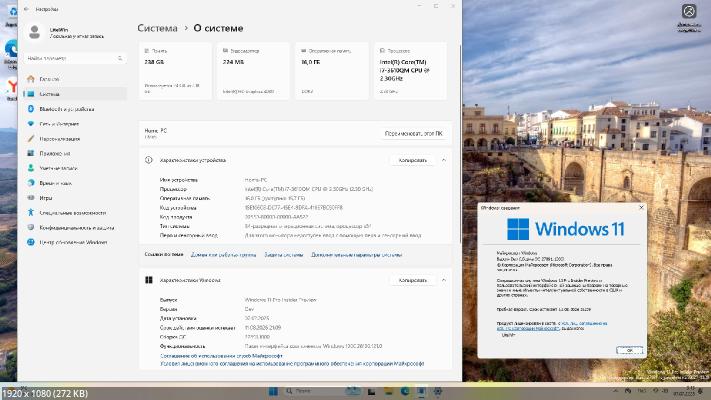Viewport: 711px width, 400px height.
Task: Click the settings search box
Action: tap(75, 58)
